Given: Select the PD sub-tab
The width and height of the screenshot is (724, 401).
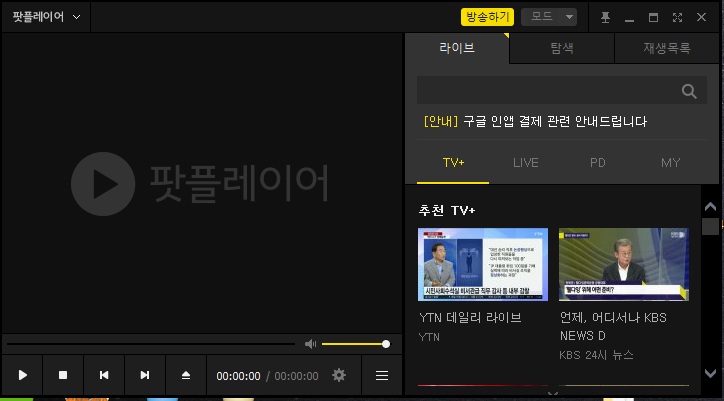Looking at the screenshot, I should [597, 163].
